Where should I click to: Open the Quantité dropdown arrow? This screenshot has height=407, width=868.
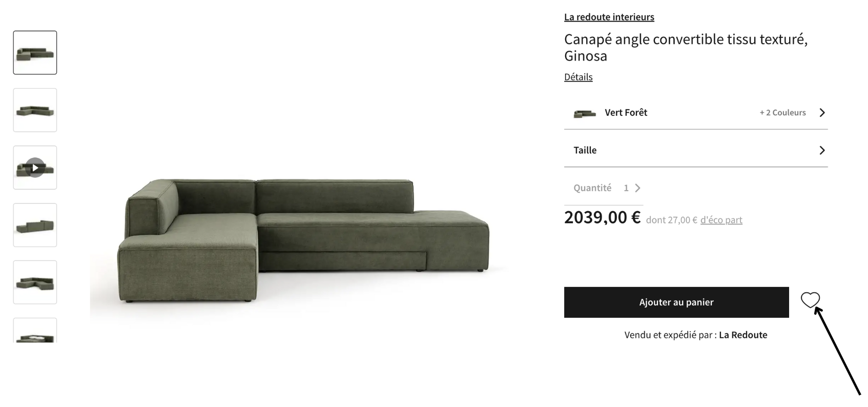tap(637, 188)
